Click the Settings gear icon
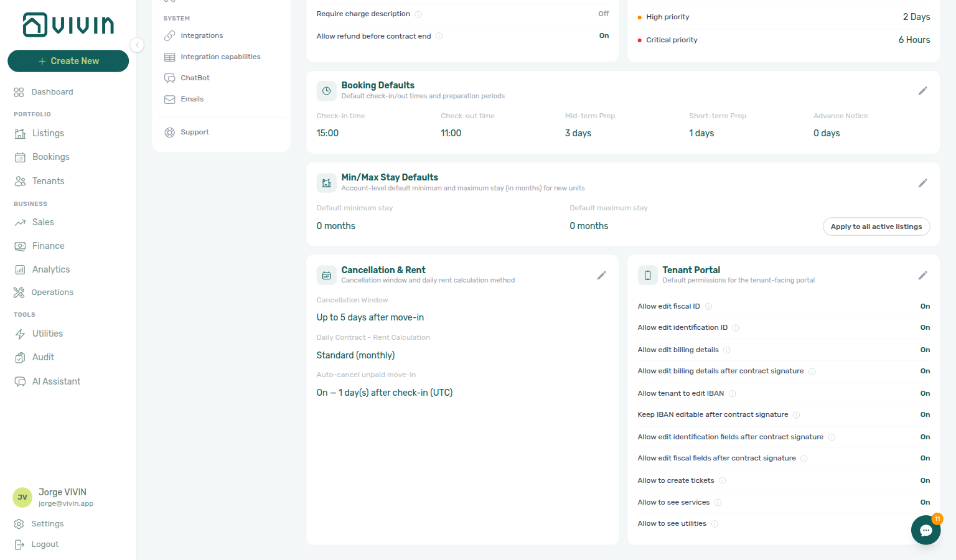Viewport: 956px width, 560px height. click(19, 524)
